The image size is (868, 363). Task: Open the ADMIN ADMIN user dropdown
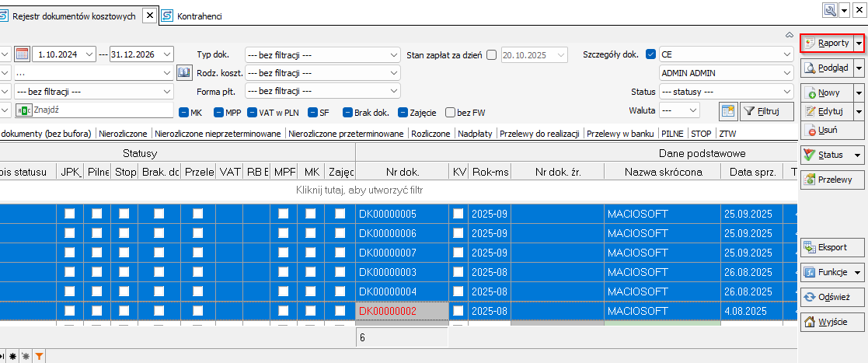(787, 72)
